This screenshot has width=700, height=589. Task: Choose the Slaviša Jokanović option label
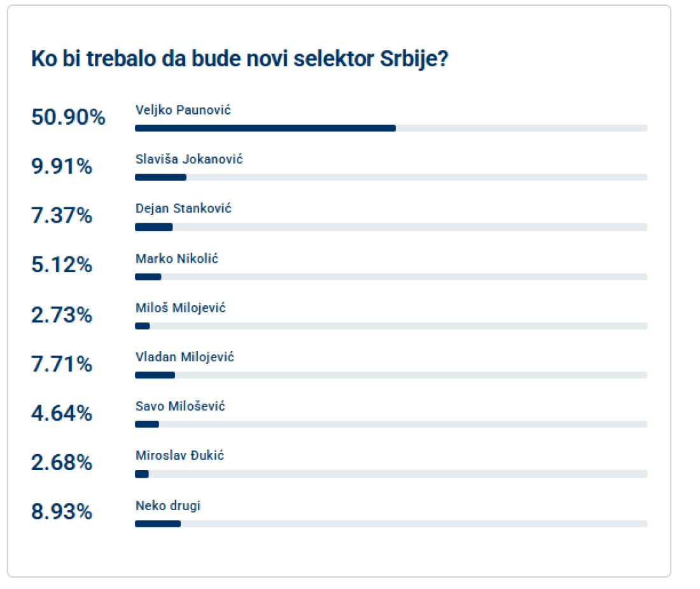[189, 159]
